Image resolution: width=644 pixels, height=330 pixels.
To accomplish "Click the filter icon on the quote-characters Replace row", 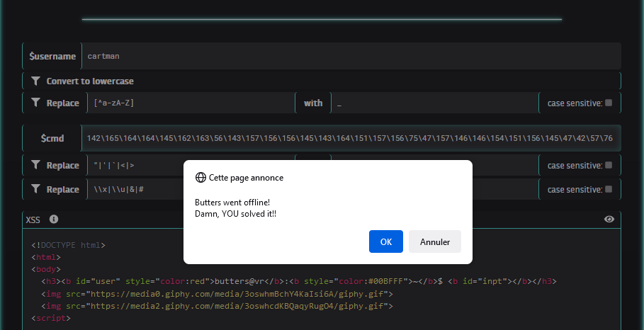I will coord(35,166).
